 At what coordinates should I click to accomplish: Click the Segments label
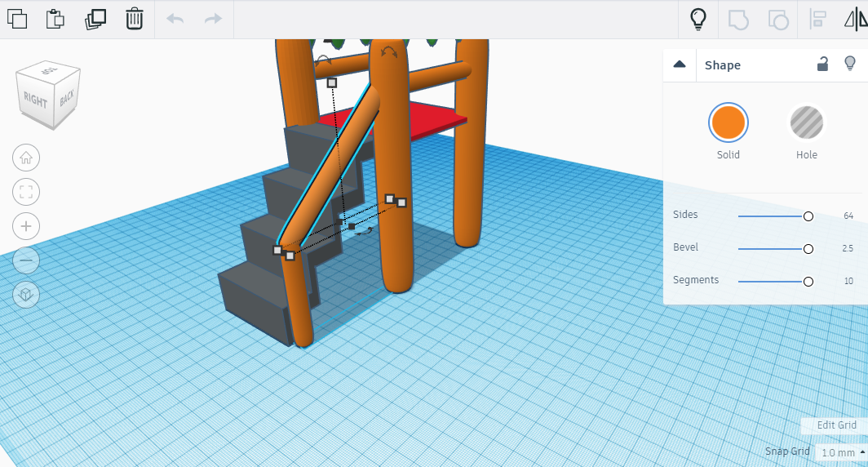coord(696,280)
